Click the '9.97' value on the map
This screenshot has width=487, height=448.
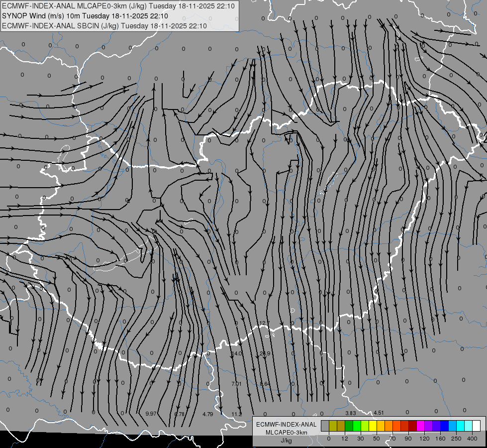pyautogui.click(x=151, y=414)
